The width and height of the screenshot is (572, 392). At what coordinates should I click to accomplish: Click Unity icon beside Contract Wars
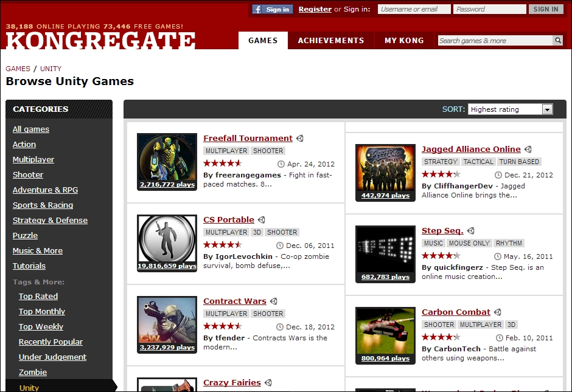[x=274, y=301]
